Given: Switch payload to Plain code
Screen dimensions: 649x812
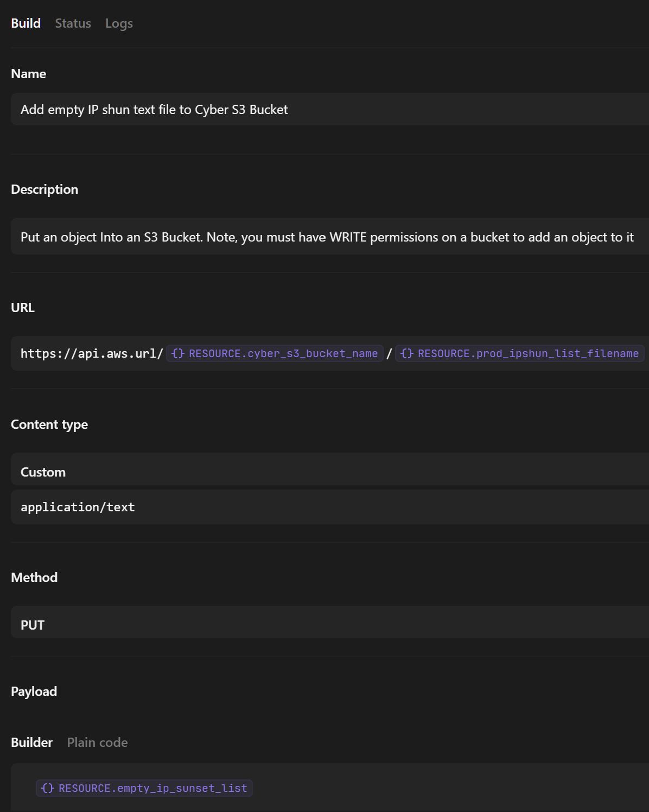Looking at the screenshot, I should coord(97,742).
